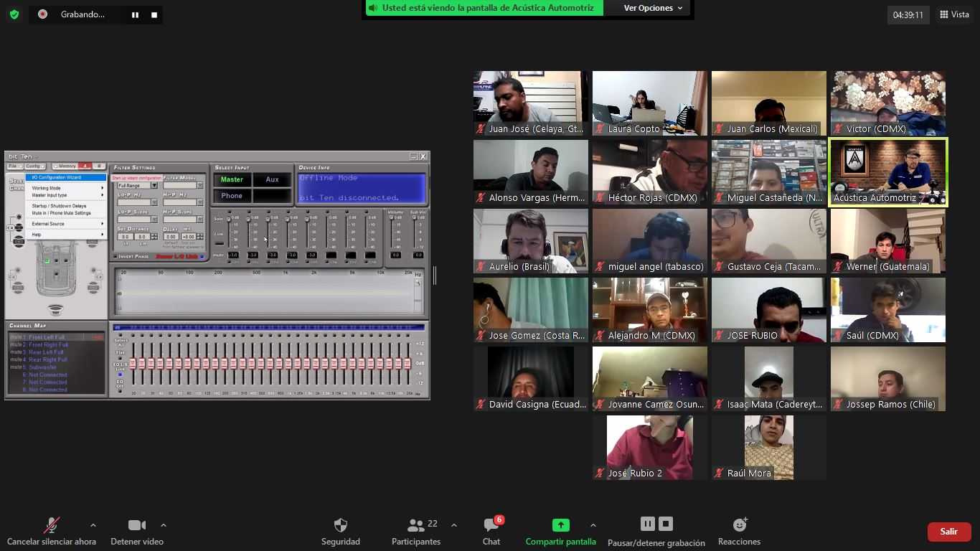Open the Full Range filter type dropdown
Image resolution: width=980 pixels, height=551 pixels.
coord(154,185)
